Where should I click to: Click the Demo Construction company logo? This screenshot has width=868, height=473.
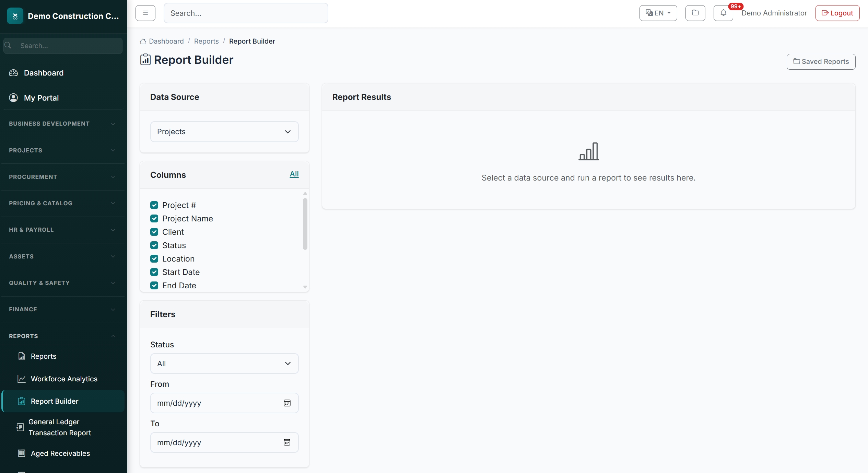(x=15, y=16)
